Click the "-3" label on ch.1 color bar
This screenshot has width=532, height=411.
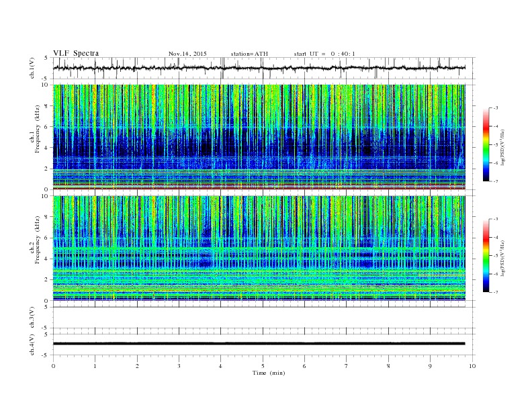coord(495,108)
